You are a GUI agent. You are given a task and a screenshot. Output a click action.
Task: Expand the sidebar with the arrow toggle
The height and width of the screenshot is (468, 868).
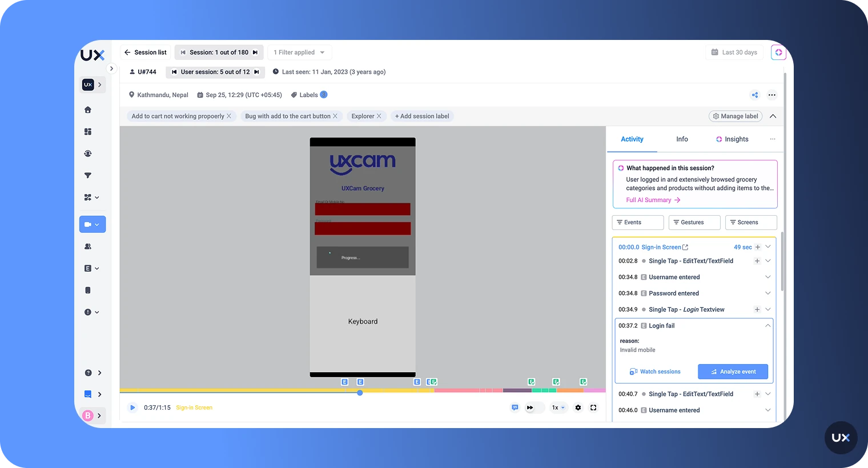click(x=111, y=68)
